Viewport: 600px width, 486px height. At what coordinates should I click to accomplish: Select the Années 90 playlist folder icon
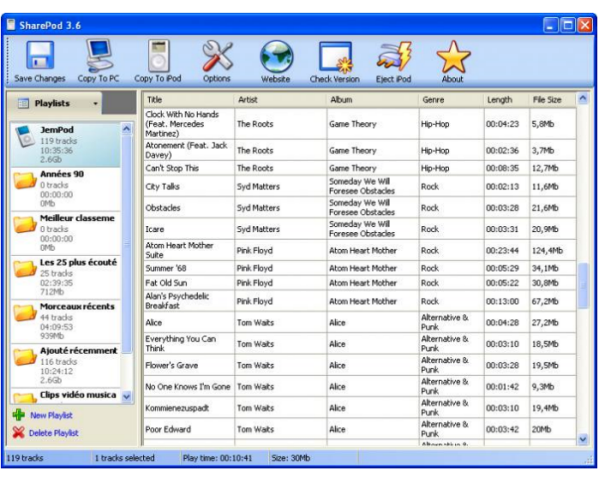point(25,181)
